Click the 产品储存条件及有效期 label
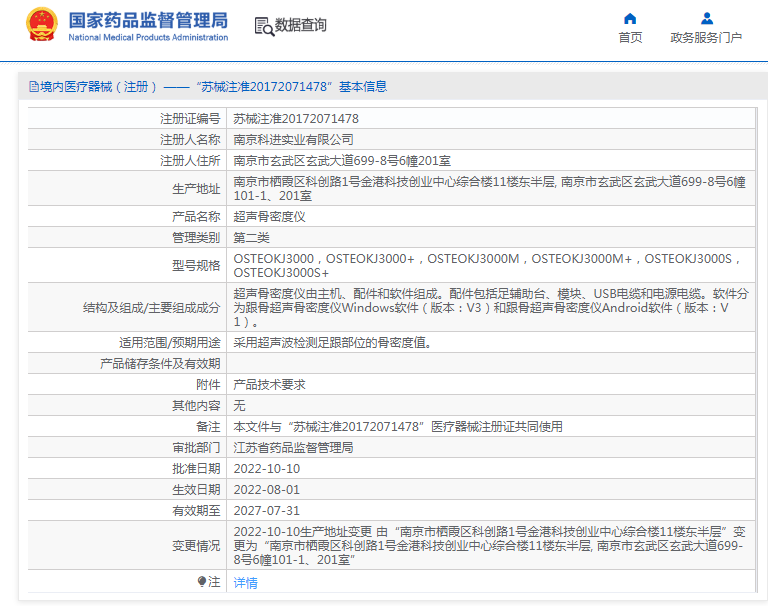 coord(160,364)
